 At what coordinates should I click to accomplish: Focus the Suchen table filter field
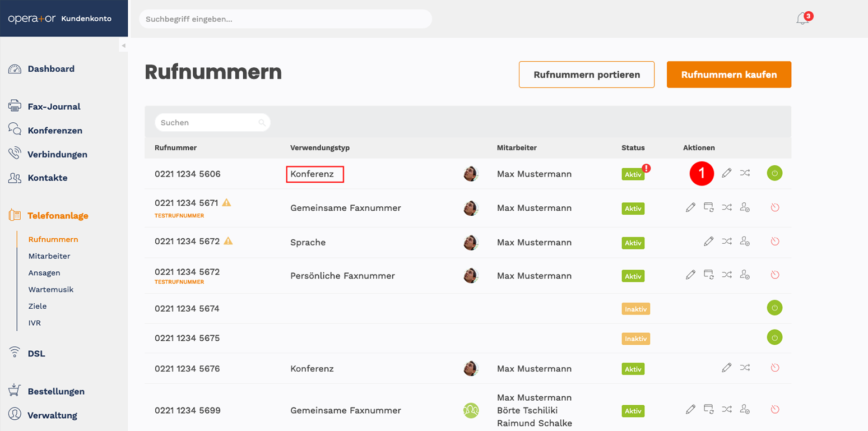tap(212, 122)
